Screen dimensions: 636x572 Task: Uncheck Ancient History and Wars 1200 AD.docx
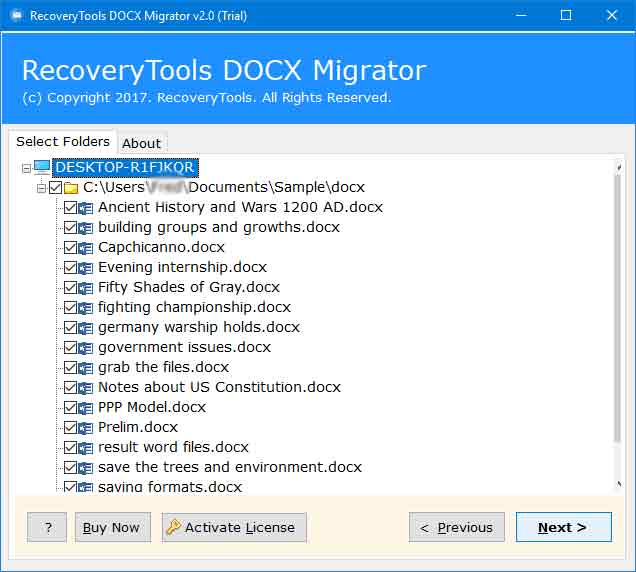pos(71,208)
